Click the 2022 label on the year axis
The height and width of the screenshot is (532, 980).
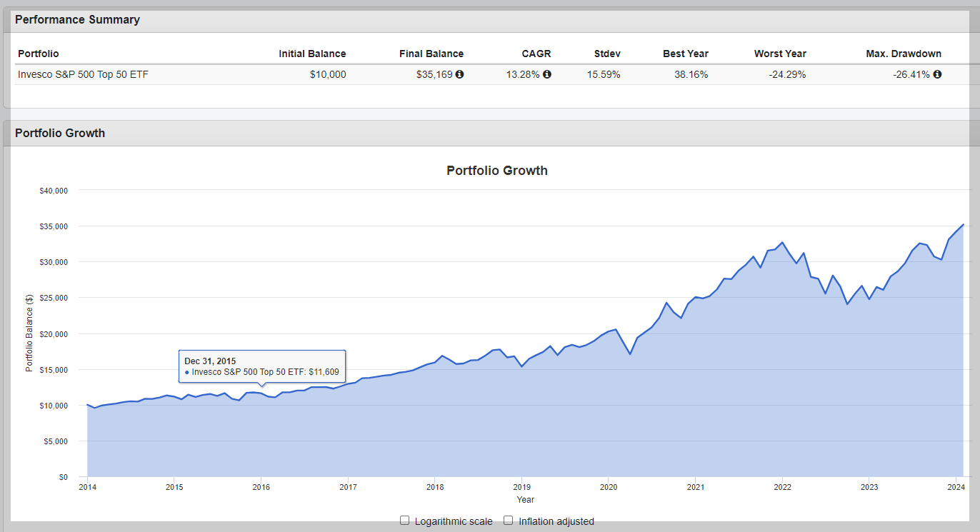tap(782, 488)
